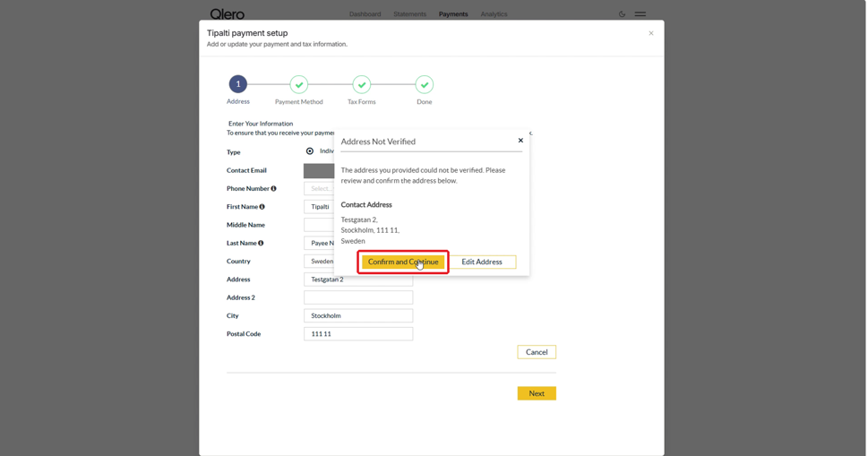Open the Country dropdown showing Sweden
The width and height of the screenshot is (868, 456).
click(x=320, y=262)
